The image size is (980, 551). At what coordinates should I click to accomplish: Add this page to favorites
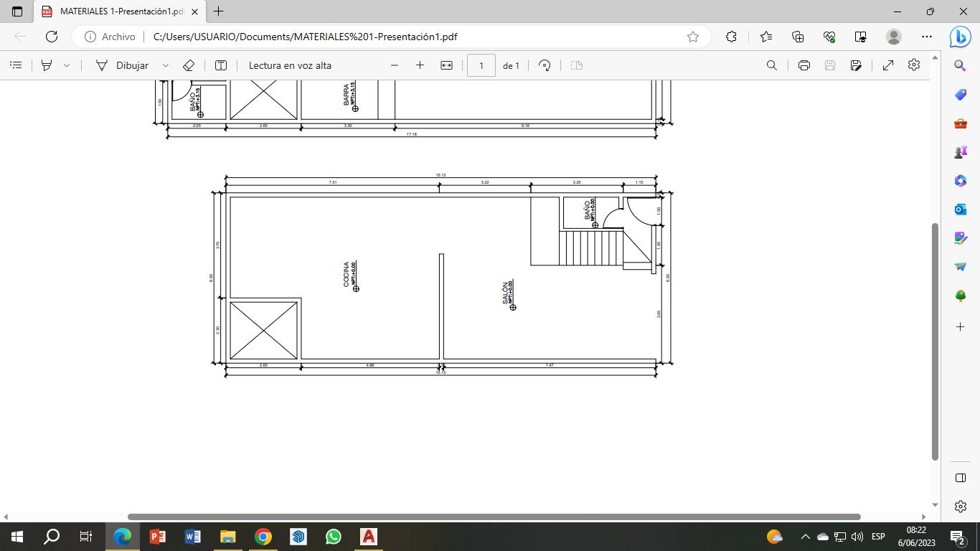click(693, 37)
